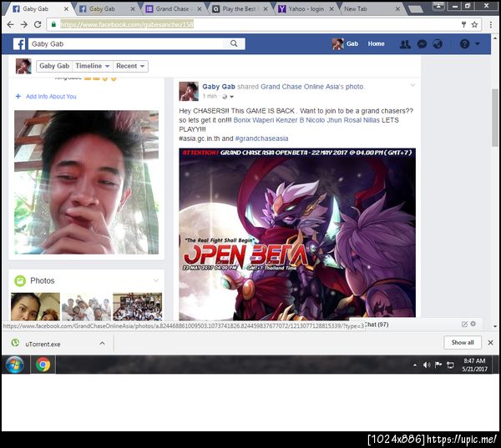Click the key icon in address bar
This screenshot has height=448, width=501.
tap(463, 24)
